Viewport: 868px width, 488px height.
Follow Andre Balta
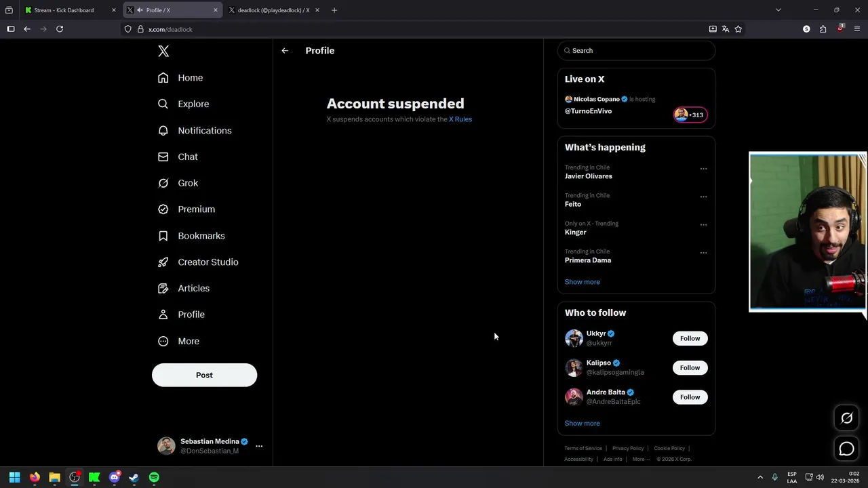690,397
